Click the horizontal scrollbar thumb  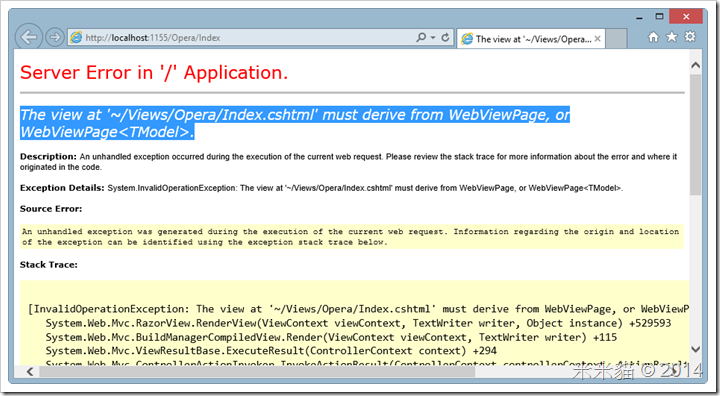pos(257,371)
